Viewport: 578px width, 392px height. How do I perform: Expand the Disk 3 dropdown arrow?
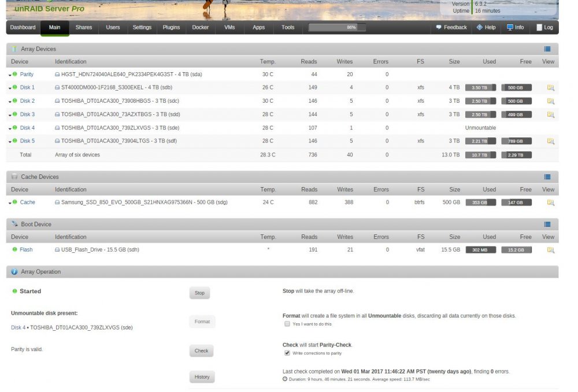[x=10, y=115]
